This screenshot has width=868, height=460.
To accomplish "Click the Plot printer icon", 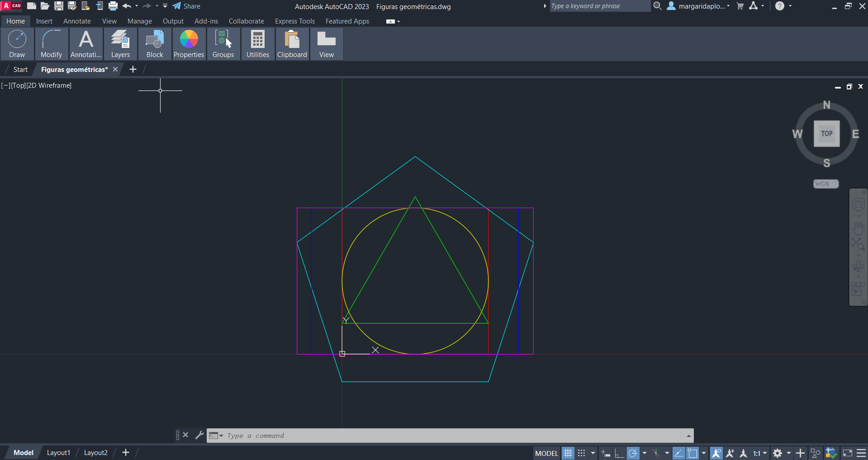I will pyautogui.click(x=113, y=6).
